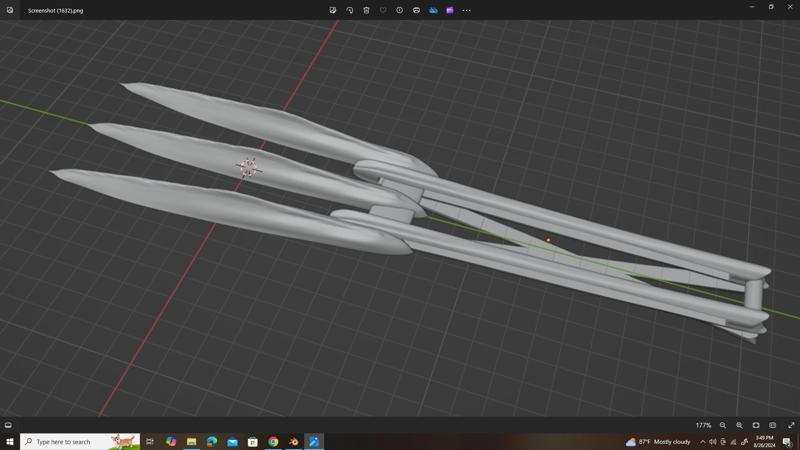Click the zoom in magnifier icon
This screenshot has width=800, height=450.
[739, 425]
